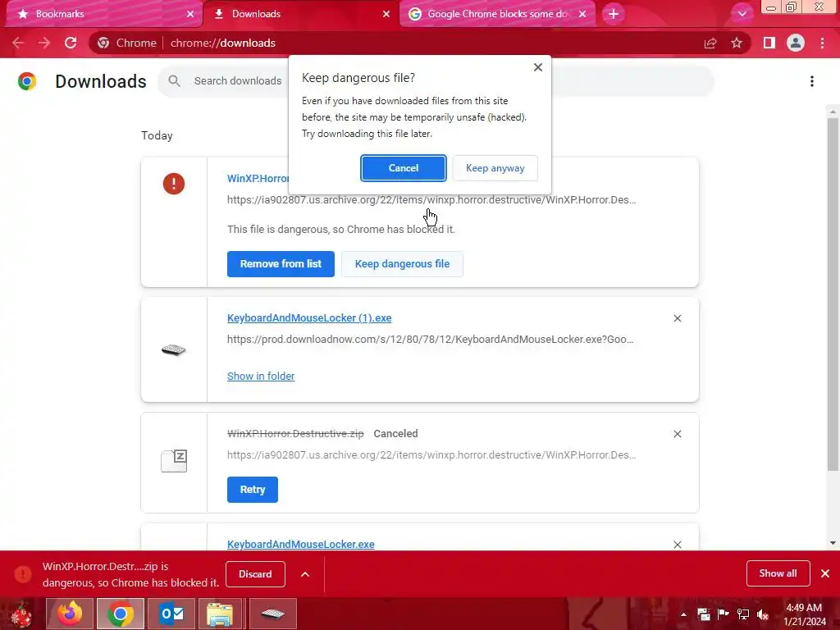This screenshot has height=630, width=840.
Task: Click the network tray icon
Action: (x=743, y=614)
